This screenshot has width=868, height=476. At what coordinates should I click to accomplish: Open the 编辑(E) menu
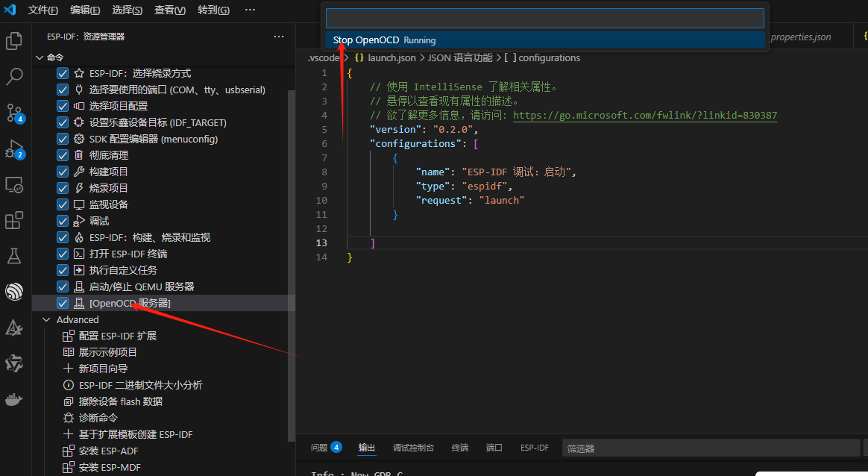click(85, 10)
